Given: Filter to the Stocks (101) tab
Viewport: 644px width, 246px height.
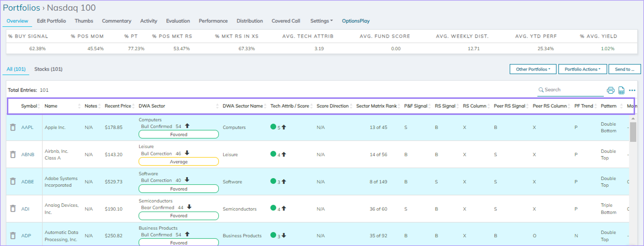Looking at the screenshot, I should point(48,69).
